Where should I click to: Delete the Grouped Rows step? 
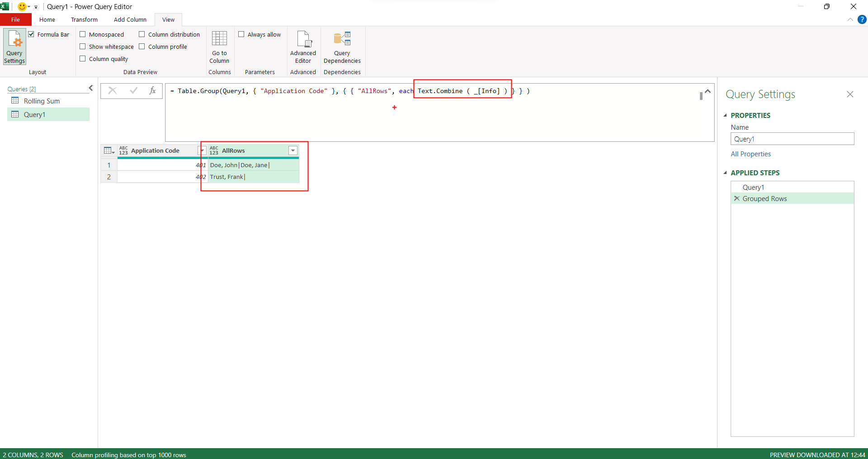click(x=737, y=198)
